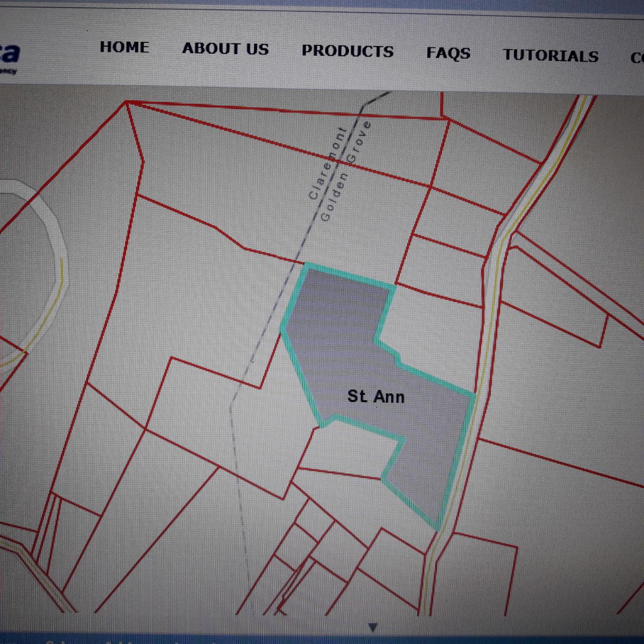Open the TUTORIALS page

(x=550, y=56)
